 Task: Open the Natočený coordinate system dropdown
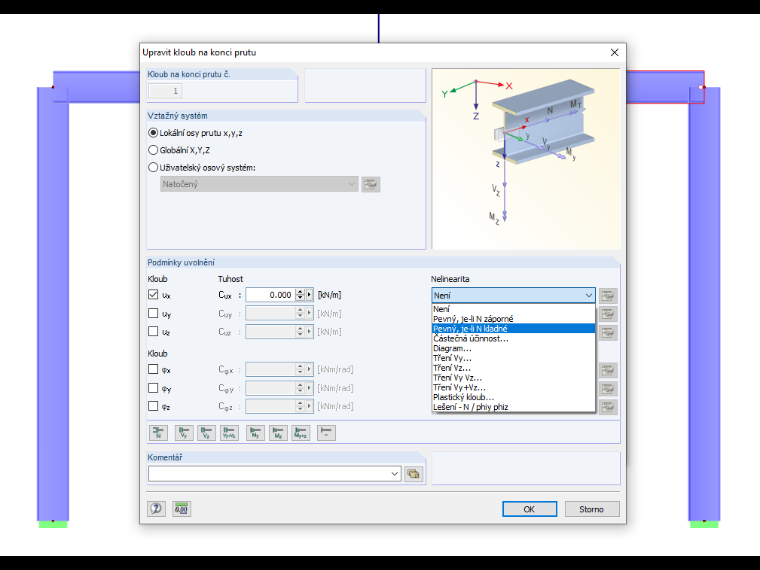(x=259, y=184)
